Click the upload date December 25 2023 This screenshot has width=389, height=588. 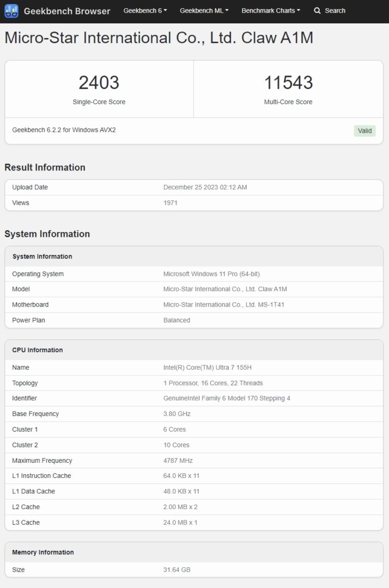(205, 187)
